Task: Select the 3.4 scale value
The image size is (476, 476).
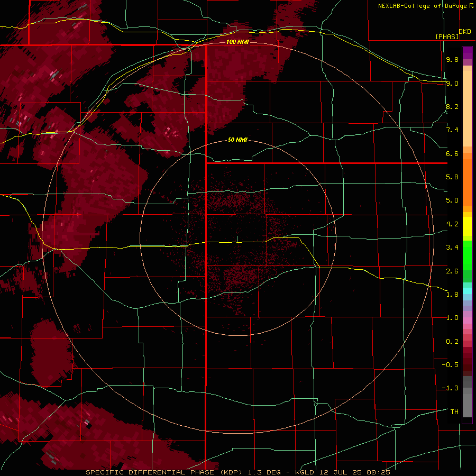Action: pyautogui.click(x=452, y=248)
